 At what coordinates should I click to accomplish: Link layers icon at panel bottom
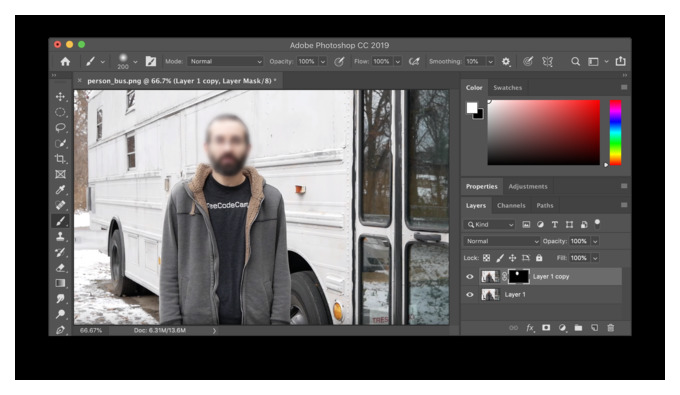513,328
